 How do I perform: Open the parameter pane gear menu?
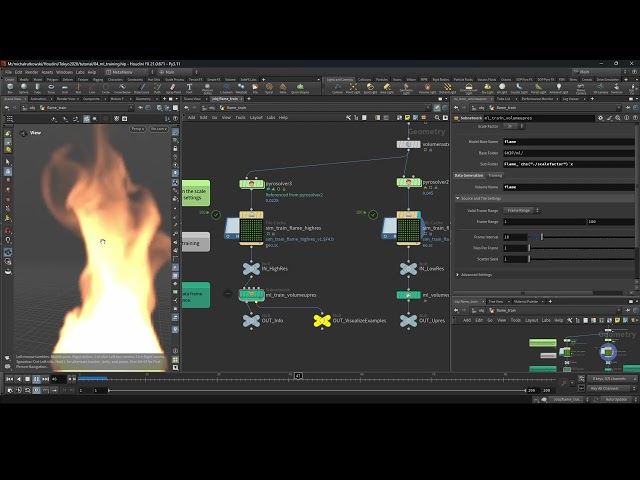[x=600, y=118]
